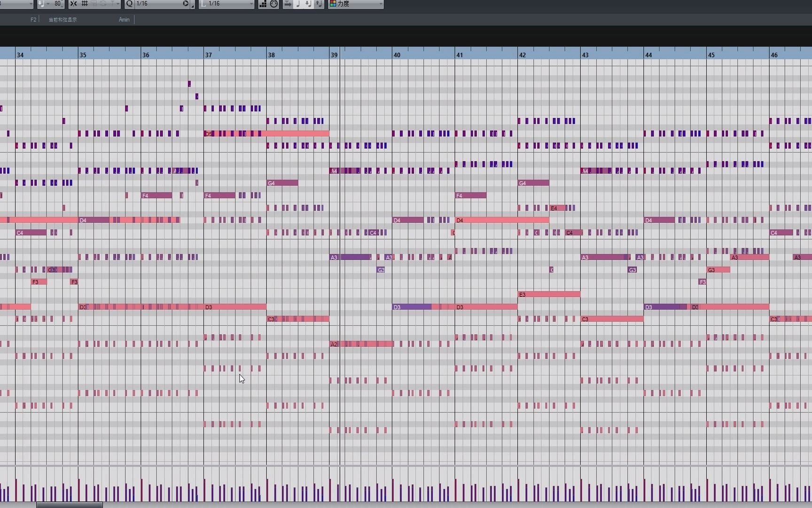Click the move insert mode arrow icon
The width and height of the screenshot is (812, 508).
(x=288, y=4)
